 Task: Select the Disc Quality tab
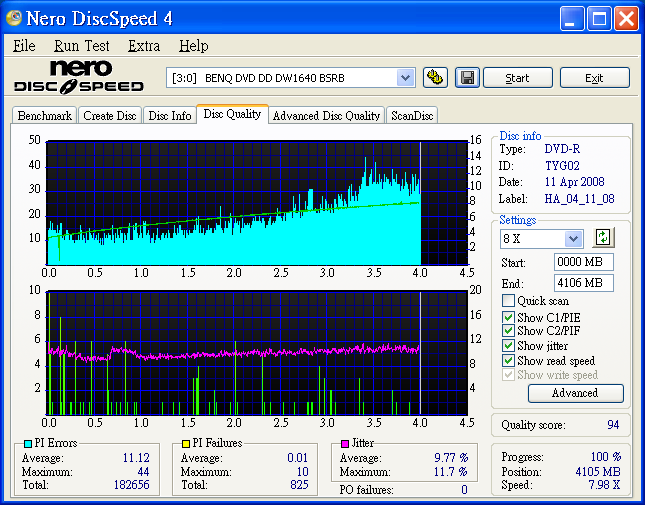click(232, 114)
